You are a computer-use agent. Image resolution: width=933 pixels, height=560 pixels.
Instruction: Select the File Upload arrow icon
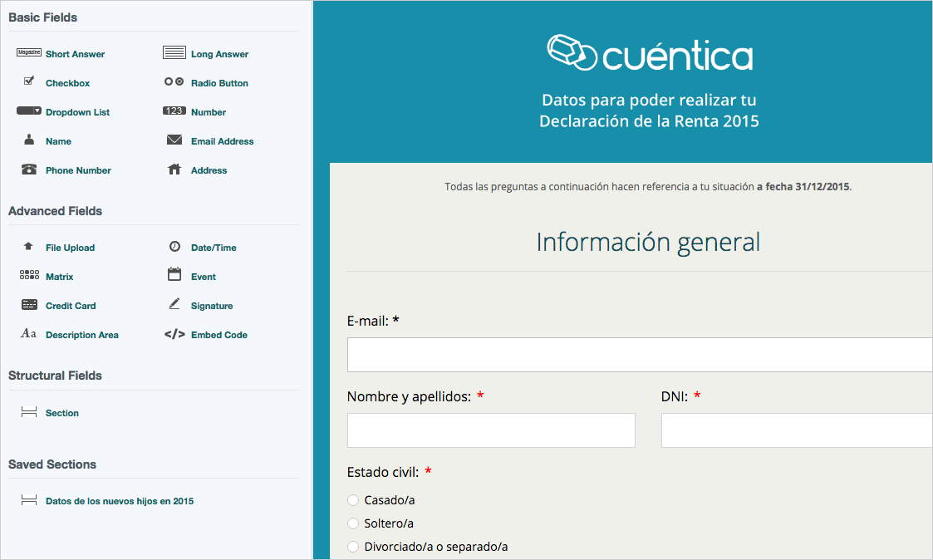coord(29,247)
